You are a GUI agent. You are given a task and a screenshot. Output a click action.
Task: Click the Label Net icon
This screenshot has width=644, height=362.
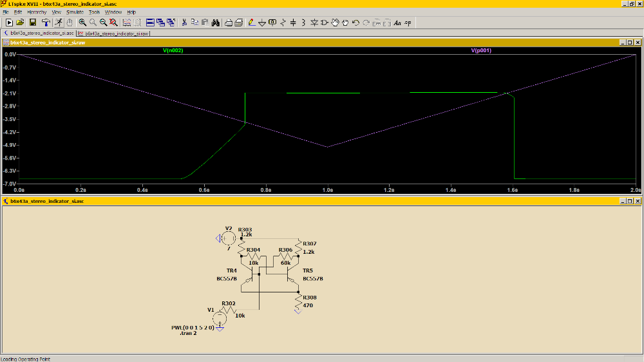click(272, 23)
